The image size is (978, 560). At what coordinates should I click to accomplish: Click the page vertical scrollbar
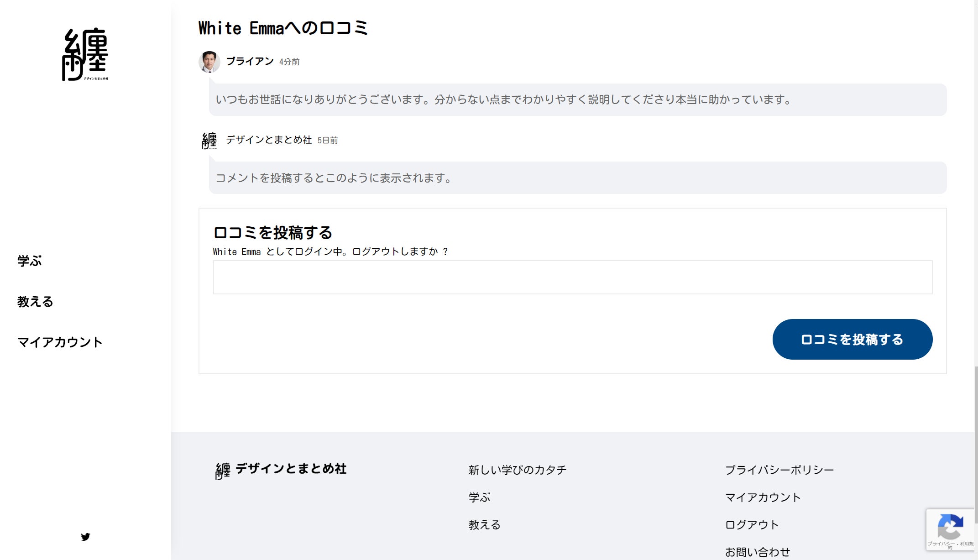(976, 445)
